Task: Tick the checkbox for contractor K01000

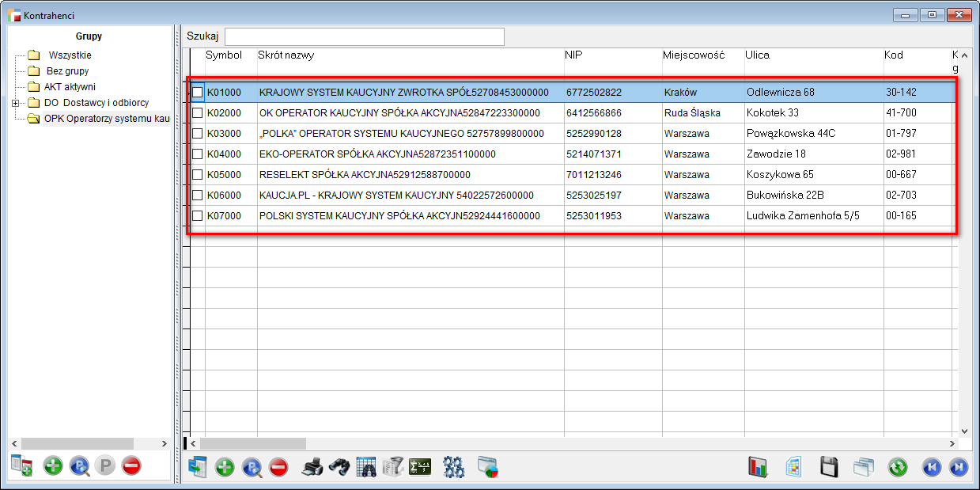Action: tap(198, 93)
